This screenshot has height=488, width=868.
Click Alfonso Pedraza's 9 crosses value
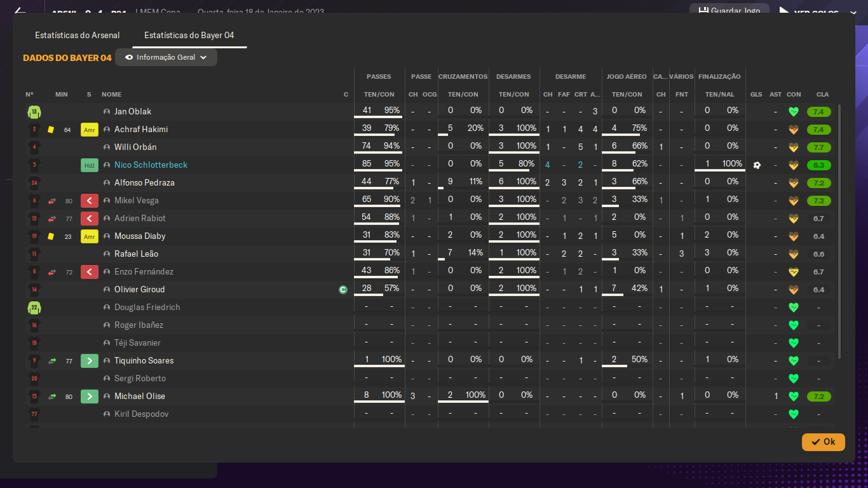point(451,182)
